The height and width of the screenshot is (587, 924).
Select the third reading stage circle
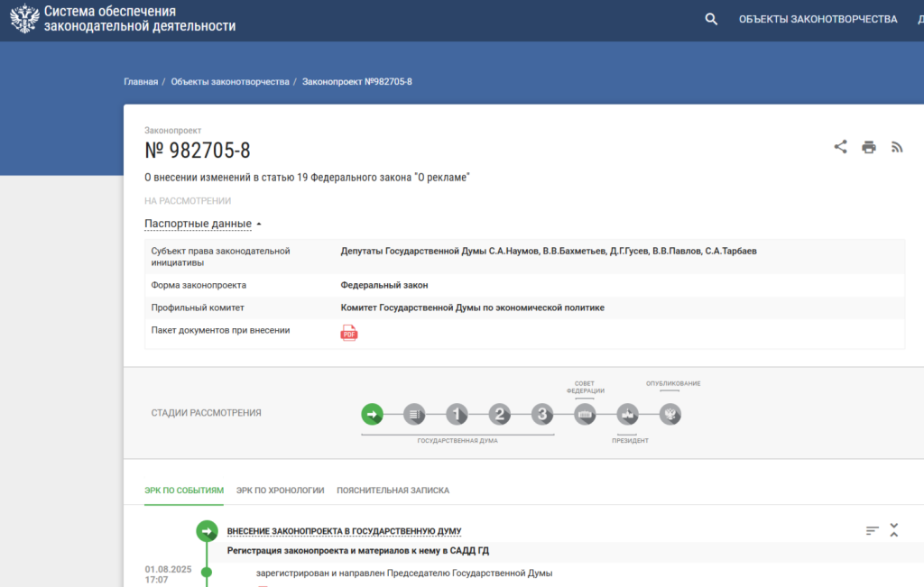click(541, 415)
